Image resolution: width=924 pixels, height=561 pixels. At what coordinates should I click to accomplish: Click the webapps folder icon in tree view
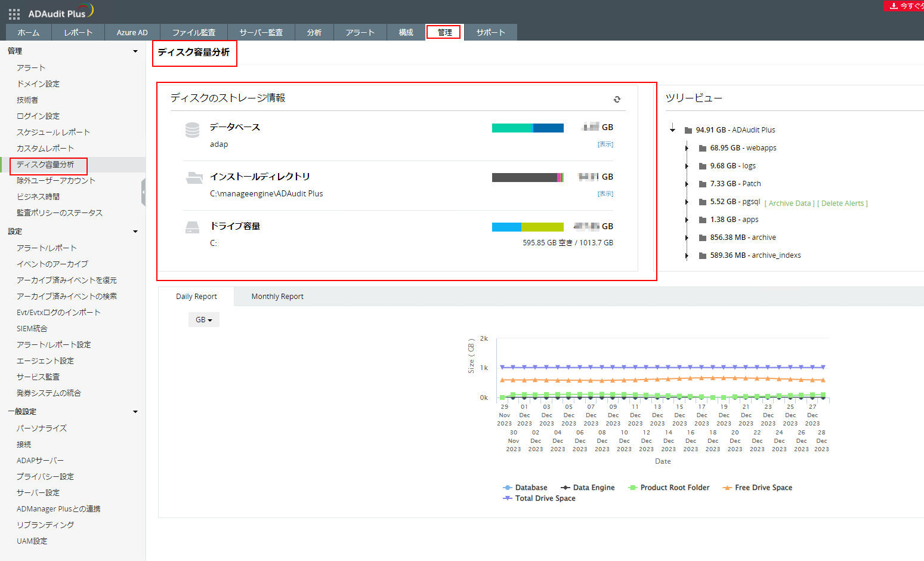point(703,148)
